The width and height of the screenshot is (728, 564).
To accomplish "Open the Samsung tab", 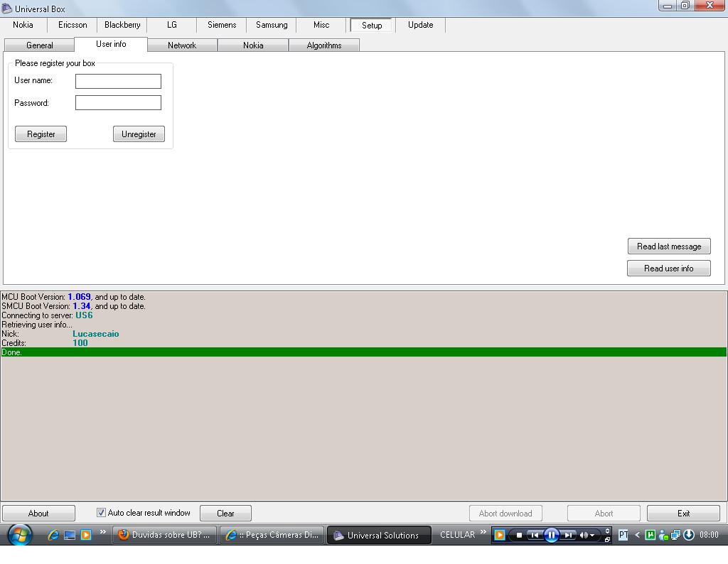I will [272, 25].
